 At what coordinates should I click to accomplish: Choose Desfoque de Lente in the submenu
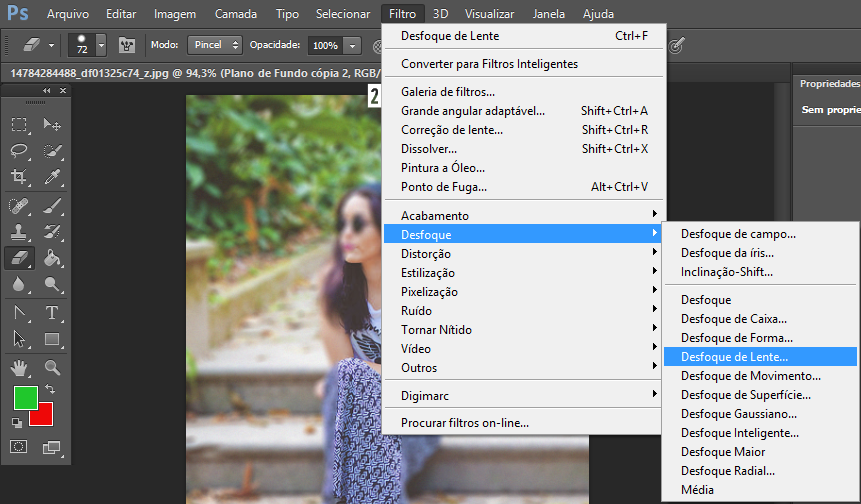click(x=761, y=357)
